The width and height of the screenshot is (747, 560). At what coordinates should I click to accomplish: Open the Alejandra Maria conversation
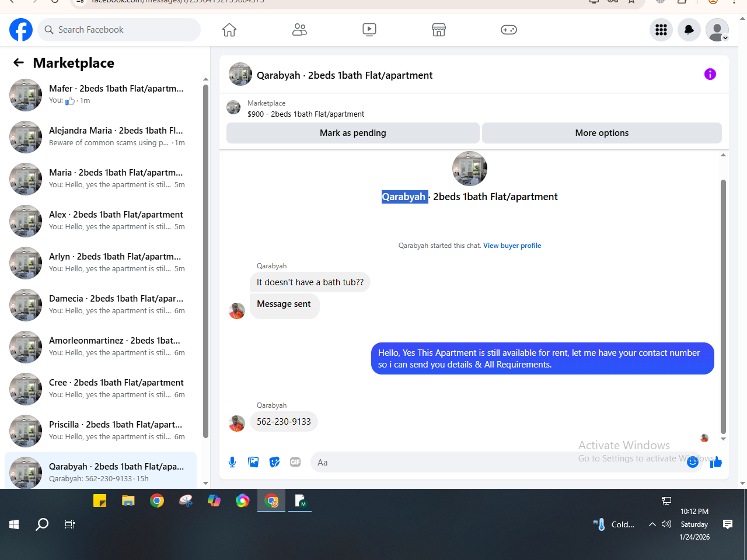pyautogui.click(x=100, y=136)
